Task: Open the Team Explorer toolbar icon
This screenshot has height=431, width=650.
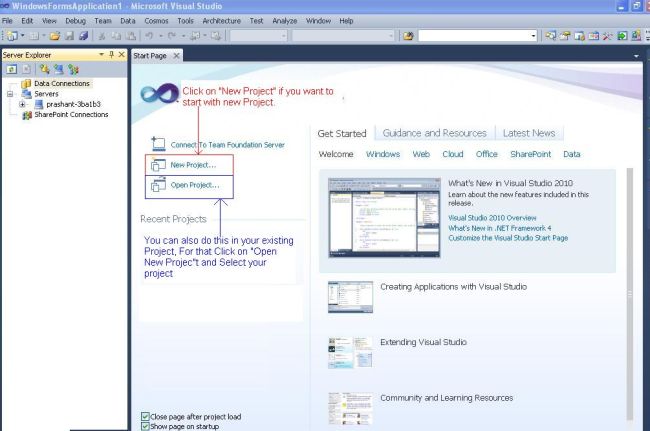Action: (x=580, y=36)
